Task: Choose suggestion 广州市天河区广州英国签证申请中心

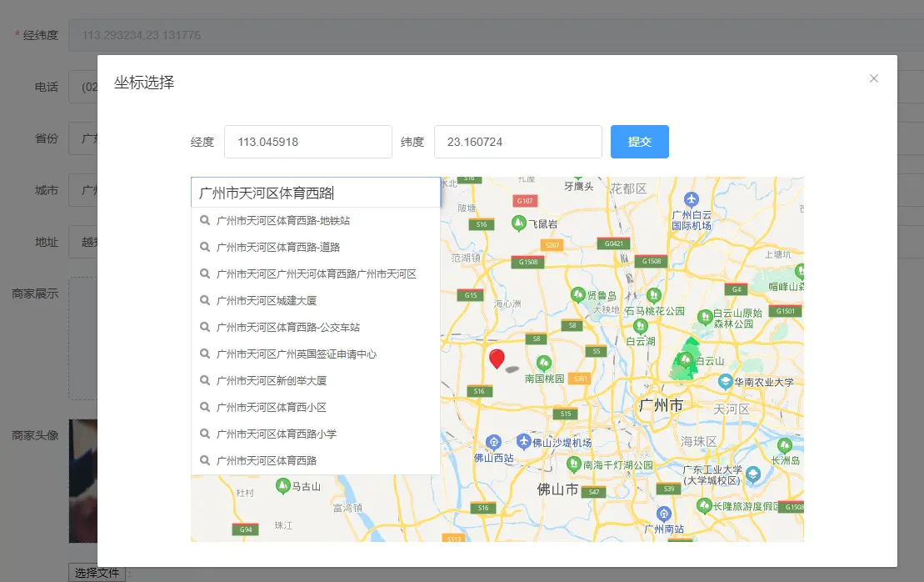Action: (315, 354)
